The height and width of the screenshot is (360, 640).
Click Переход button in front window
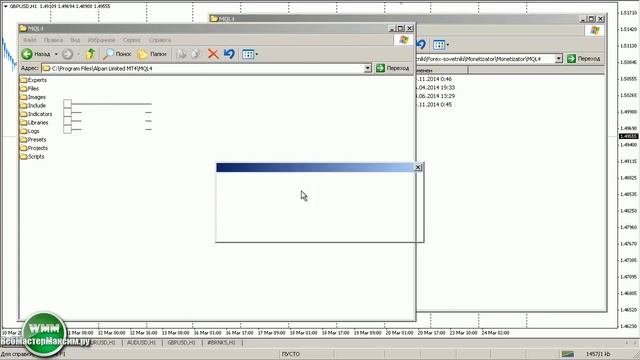pos(393,68)
